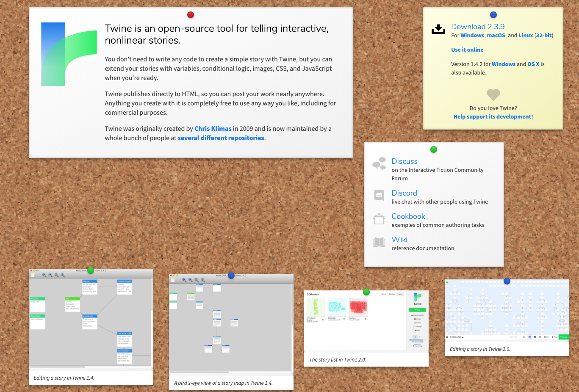
Task: Follow the Linux download link
Action: click(x=526, y=36)
